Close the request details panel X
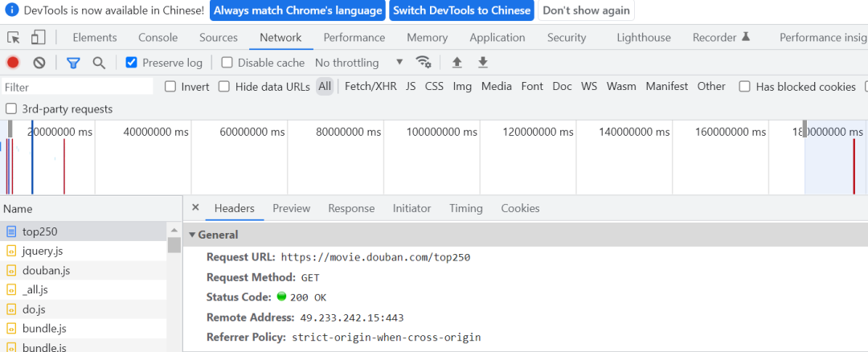 (x=194, y=207)
